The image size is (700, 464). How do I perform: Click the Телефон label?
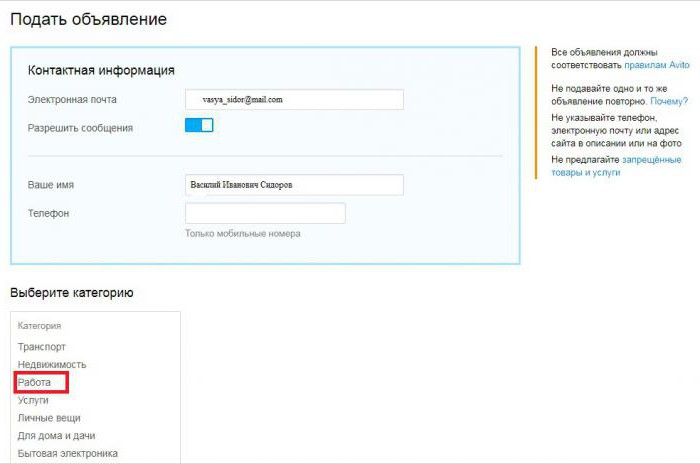coord(48,213)
